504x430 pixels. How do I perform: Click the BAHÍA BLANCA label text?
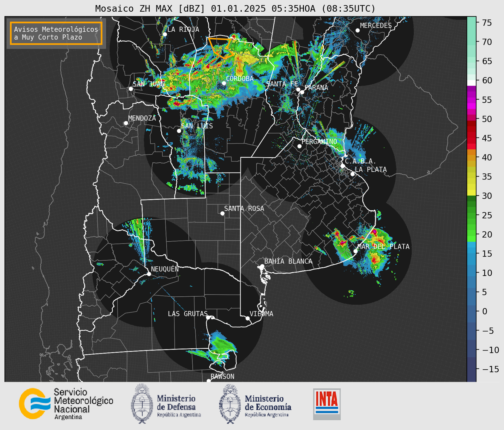[x=288, y=261]
